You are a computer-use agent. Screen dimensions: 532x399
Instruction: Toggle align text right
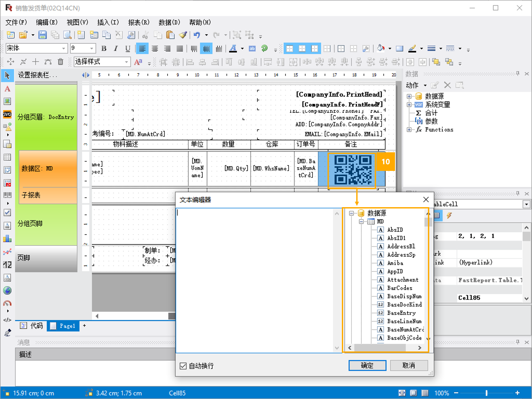pos(167,49)
